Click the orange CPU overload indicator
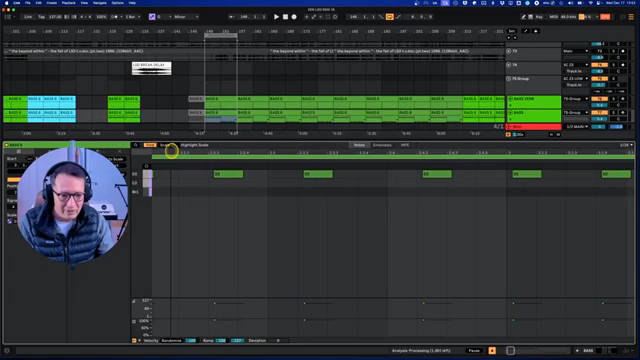Screen dimensions: 640x360 click(605, 17)
